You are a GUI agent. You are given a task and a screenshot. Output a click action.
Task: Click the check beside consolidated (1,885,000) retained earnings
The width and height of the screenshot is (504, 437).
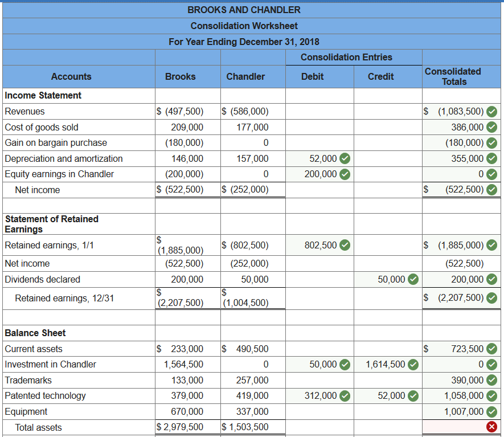coord(491,245)
